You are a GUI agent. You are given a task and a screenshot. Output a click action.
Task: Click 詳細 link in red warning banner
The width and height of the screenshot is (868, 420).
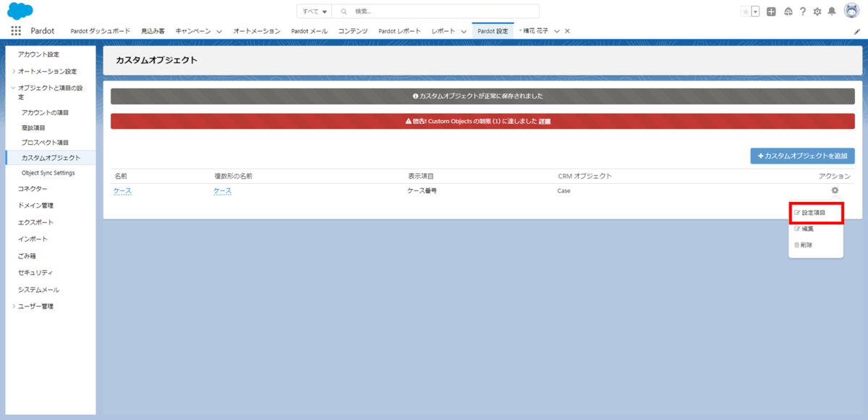click(x=545, y=122)
